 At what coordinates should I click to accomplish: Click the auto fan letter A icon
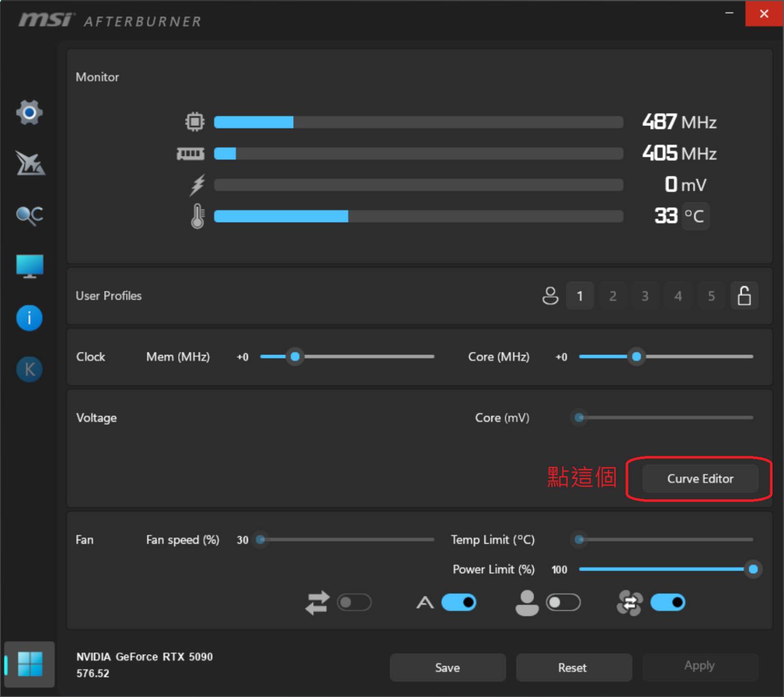(425, 603)
